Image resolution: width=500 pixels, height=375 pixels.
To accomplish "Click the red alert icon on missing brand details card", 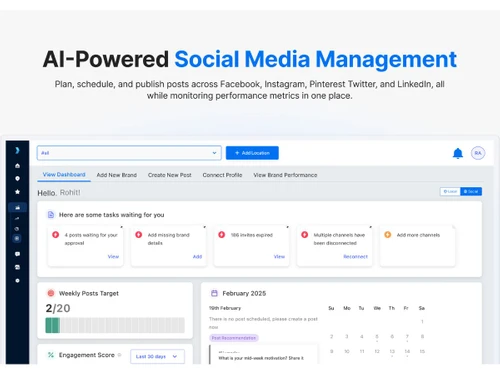I will [139, 235].
